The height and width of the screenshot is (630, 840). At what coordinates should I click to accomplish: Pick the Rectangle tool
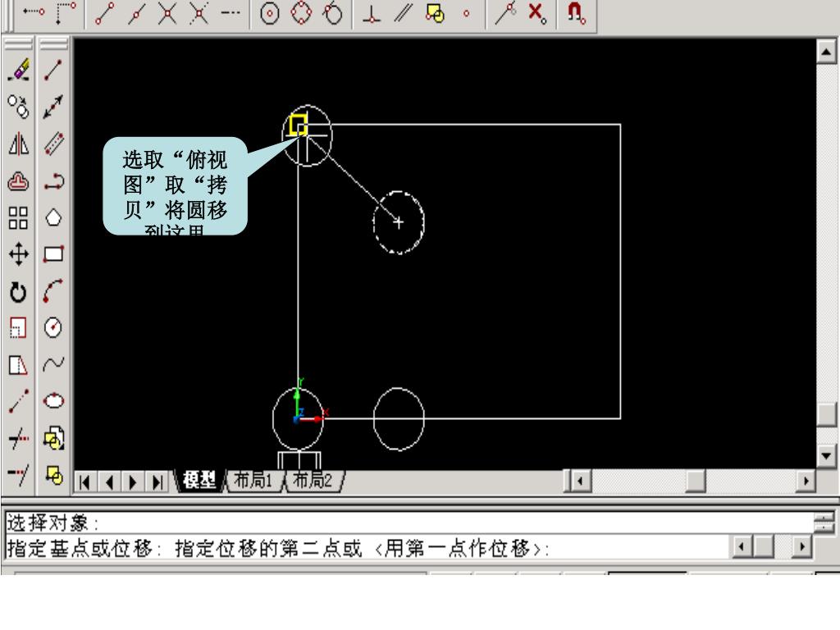(53, 253)
